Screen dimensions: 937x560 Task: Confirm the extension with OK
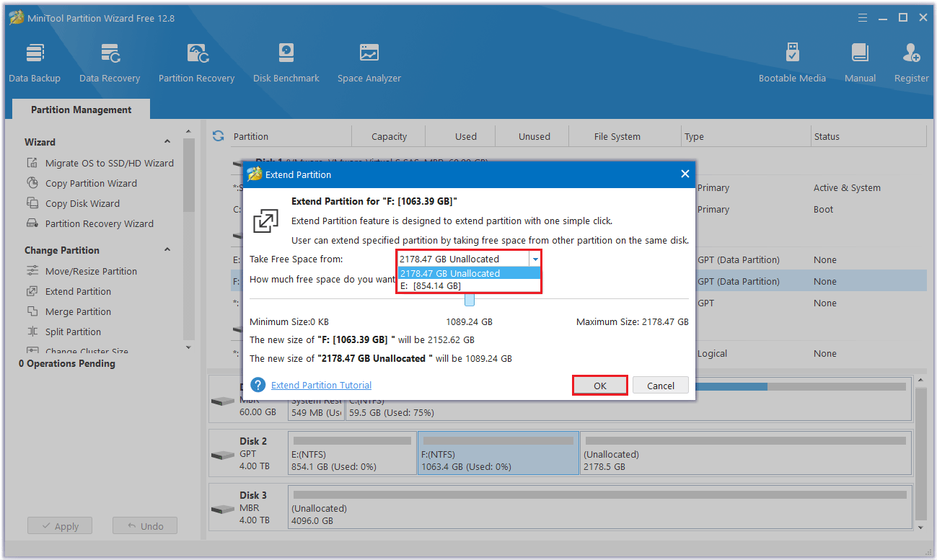pyautogui.click(x=600, y=386)
